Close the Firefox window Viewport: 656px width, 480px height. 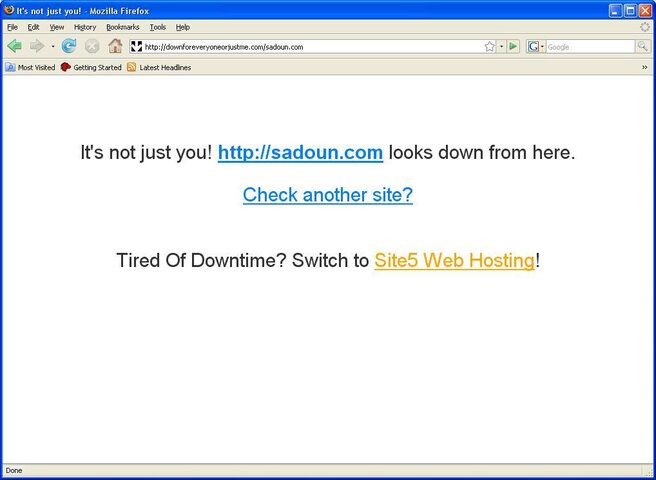click(x=646, y=10)
